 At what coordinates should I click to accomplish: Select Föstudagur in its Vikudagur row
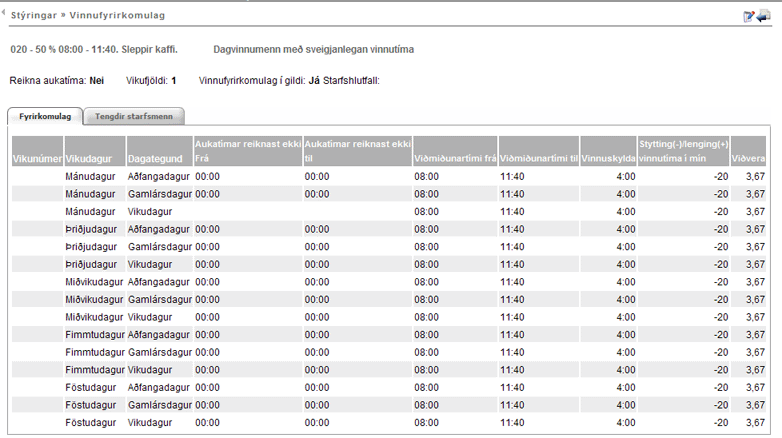(x=90, y=423)
